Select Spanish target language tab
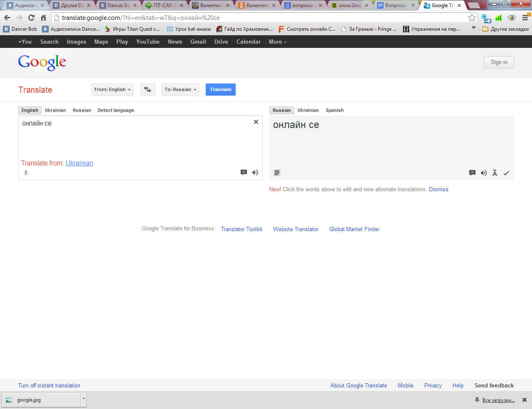The image size is (532, 409). pos(335,110)
